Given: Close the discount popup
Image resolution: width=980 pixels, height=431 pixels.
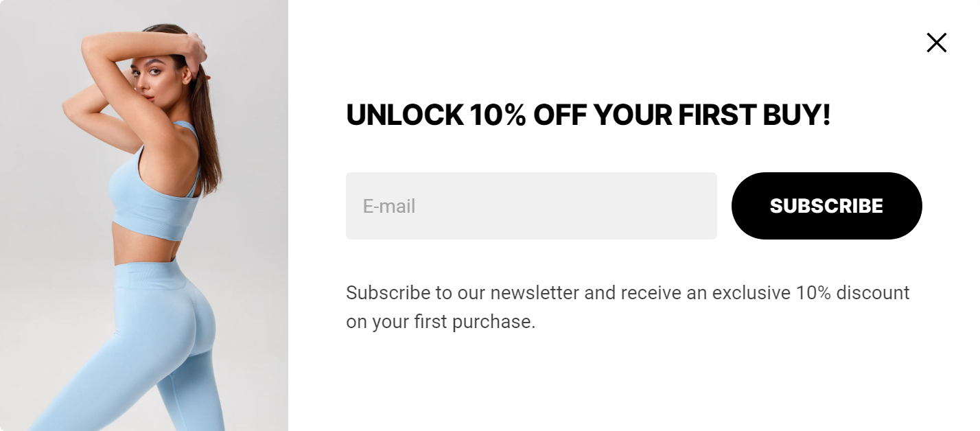Looking at the screenshot, I should tap(936, 43).
